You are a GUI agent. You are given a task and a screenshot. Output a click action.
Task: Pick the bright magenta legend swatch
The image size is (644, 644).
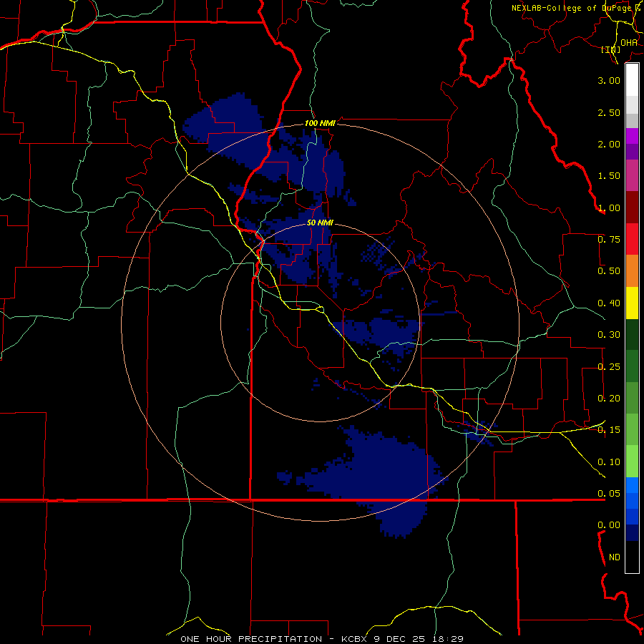pyautogui.click(x=632, y=136)
